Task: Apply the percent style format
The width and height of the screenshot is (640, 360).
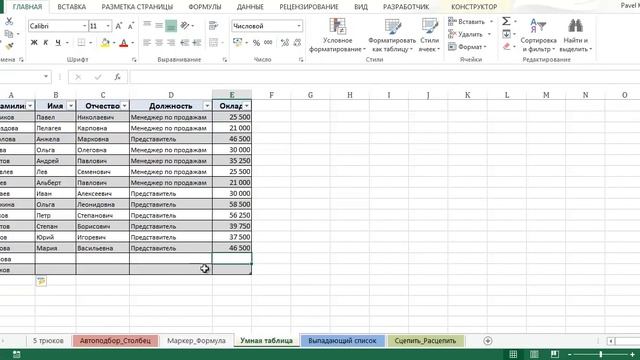Action: [256, 42]
